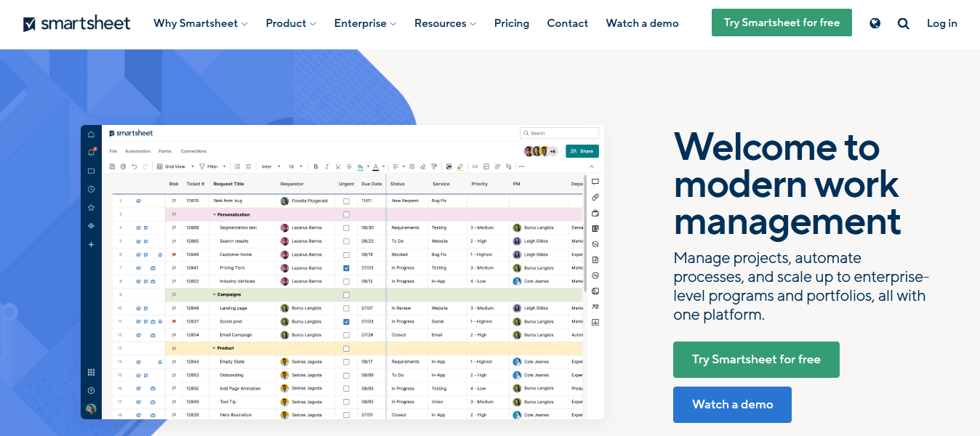Click the globe language selector icon
Image resolution: width=980 pixels, height=436 pixels.
pos(875,23)
